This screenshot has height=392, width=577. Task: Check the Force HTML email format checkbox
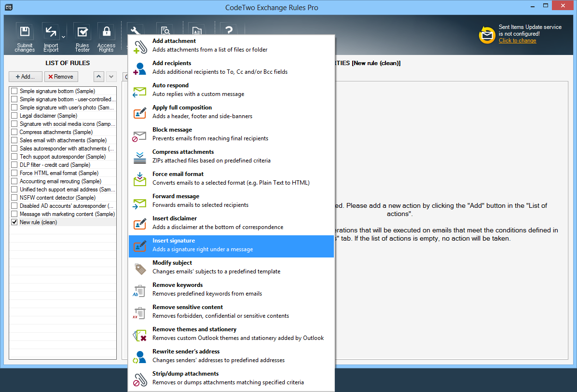14,173
